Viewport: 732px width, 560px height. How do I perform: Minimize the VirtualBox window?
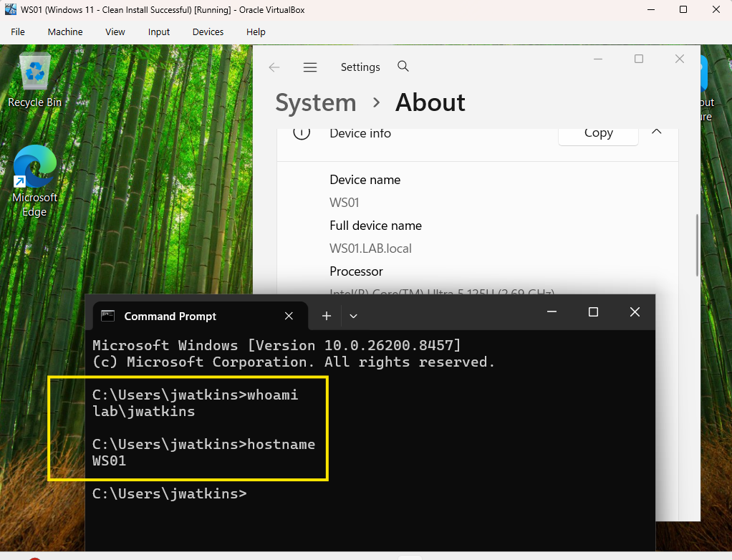(651, 9)
